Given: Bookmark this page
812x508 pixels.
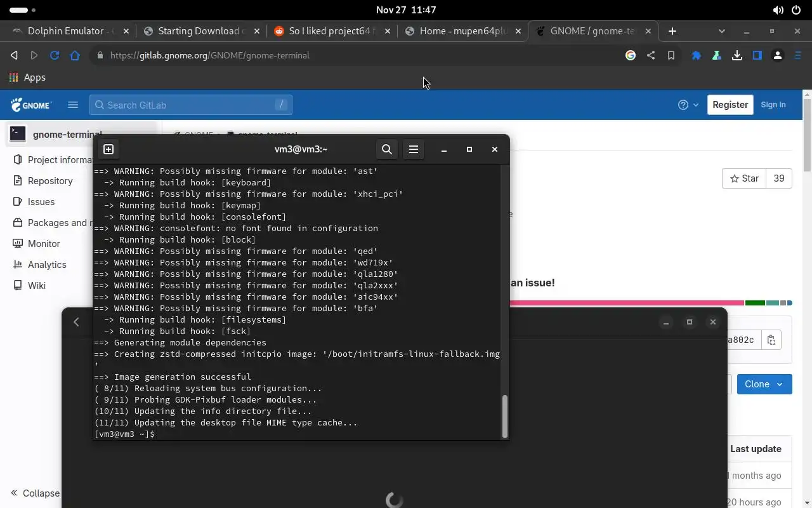Looking at the screenshot, I should tap(671, 55).
